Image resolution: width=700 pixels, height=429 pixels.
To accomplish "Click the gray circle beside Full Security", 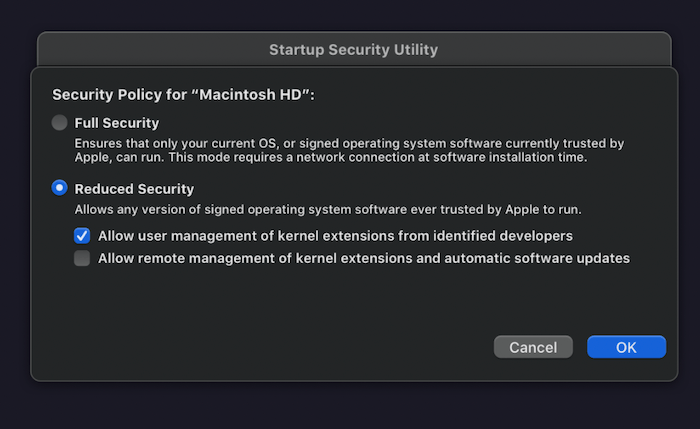I will pos(60,123).
